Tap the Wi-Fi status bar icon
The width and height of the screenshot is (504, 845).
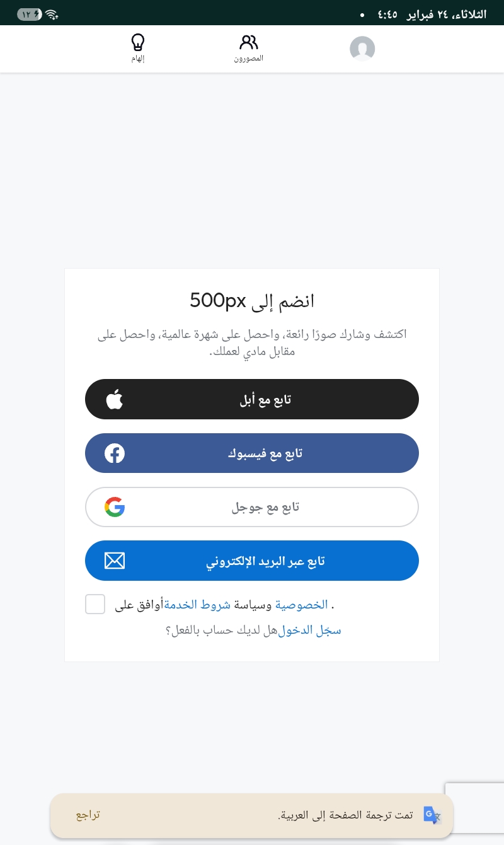click(52, 14)
